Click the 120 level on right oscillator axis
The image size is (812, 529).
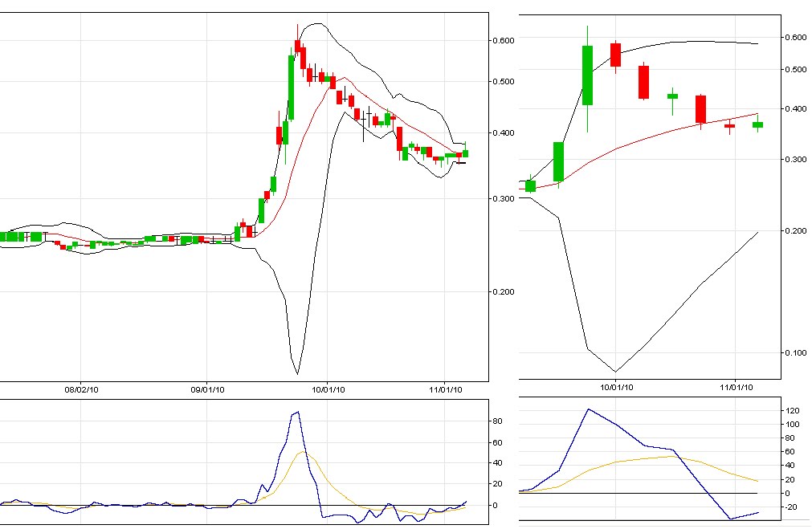[x=792, y=410]
